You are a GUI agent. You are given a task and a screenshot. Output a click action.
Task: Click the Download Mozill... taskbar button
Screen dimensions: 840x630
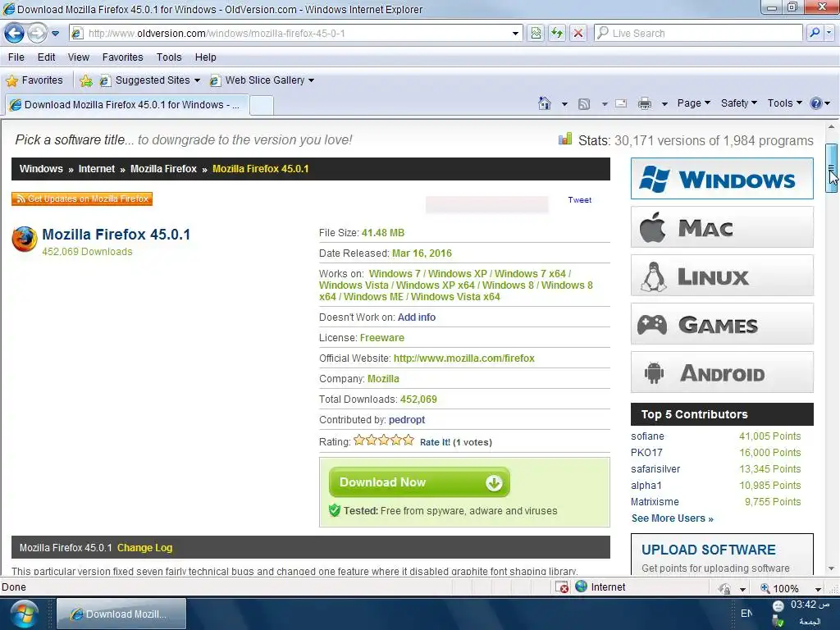121,614
